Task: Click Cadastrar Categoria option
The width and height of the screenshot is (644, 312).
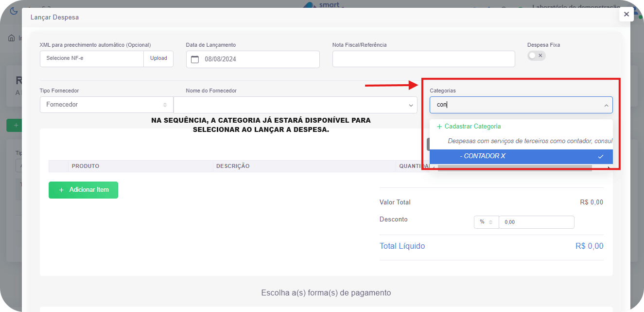Action: tap(472, 126)
